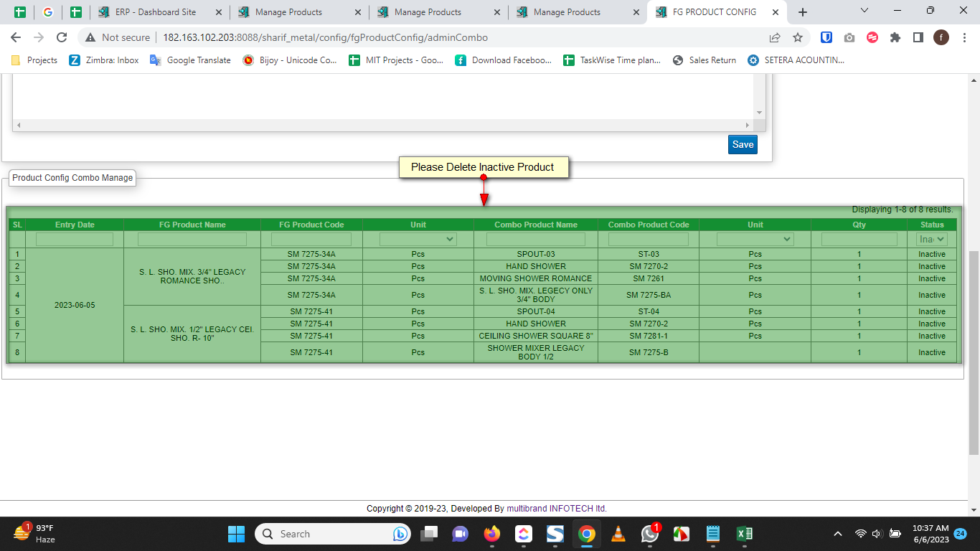980x551 pixels.
Task: Open the red striped circle extension
Action: tap(872, 37)
